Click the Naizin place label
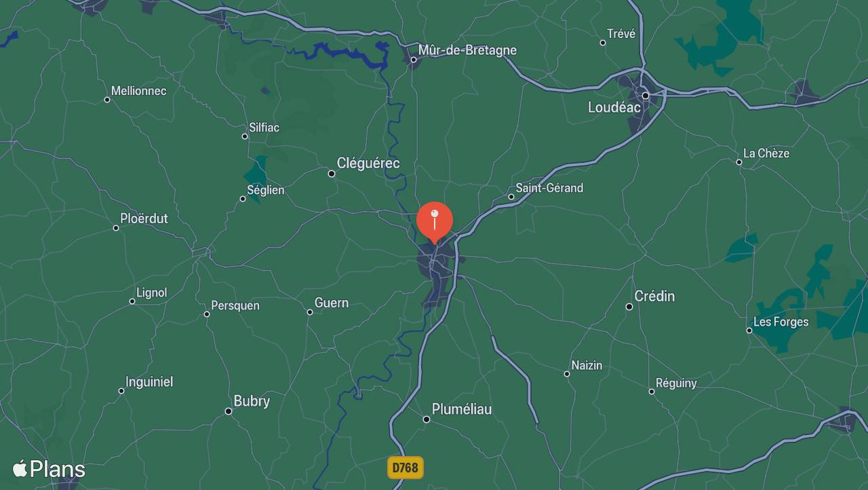 pyautogui.click(x=587, y=365)
